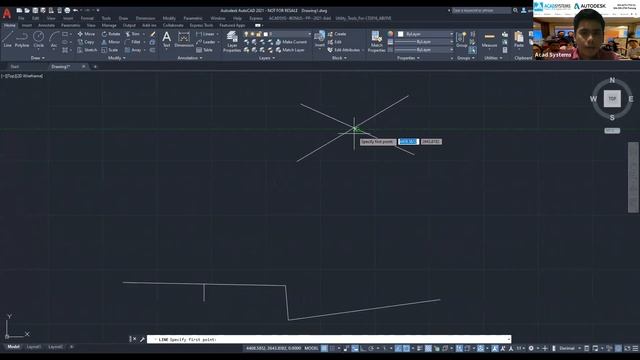Open the Express Tools ribbon tab
This screenshot has height=360, width=640.
click(x=201, y=25)
